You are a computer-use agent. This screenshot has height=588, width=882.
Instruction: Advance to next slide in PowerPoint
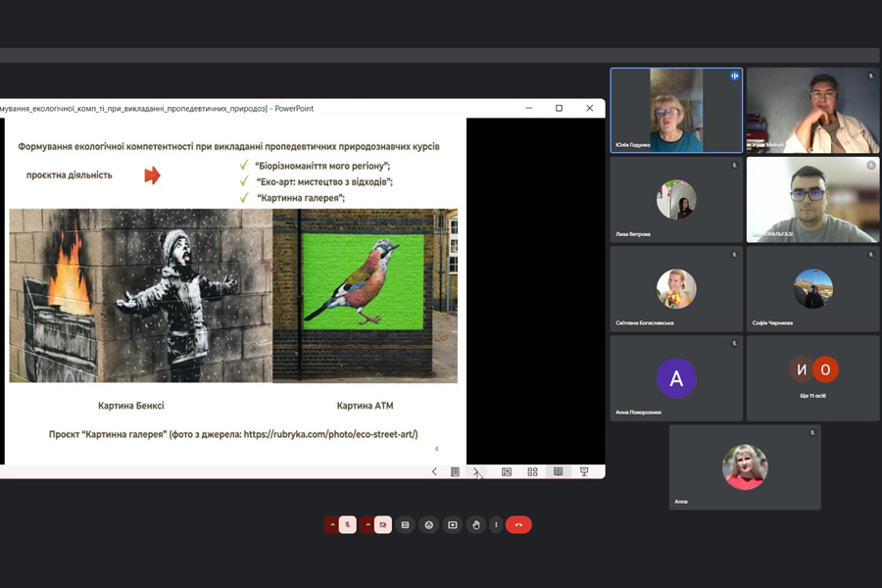click(476, 471)
